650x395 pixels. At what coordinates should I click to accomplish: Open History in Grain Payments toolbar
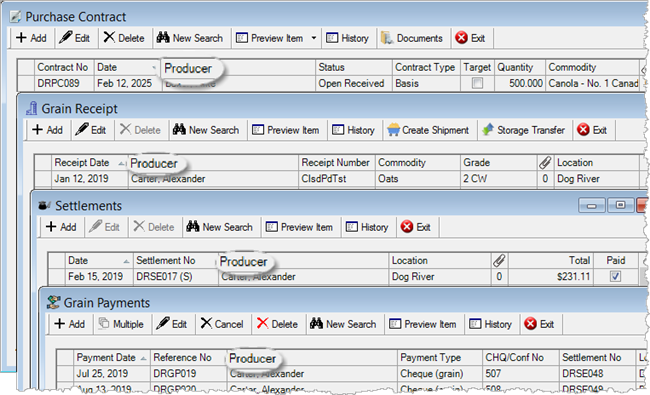click(491, 324)
